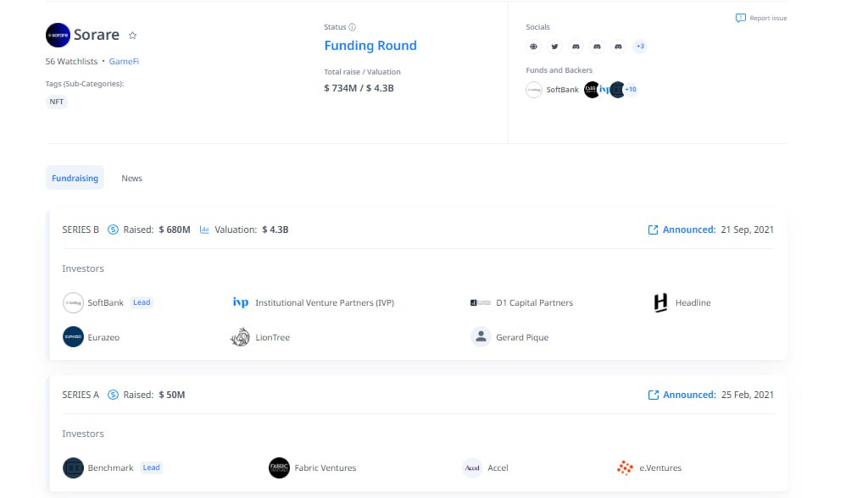Click Fabric Ventures logo in Funds and Backers
Viewport: 868px width, 498px height.
[592, 90]
